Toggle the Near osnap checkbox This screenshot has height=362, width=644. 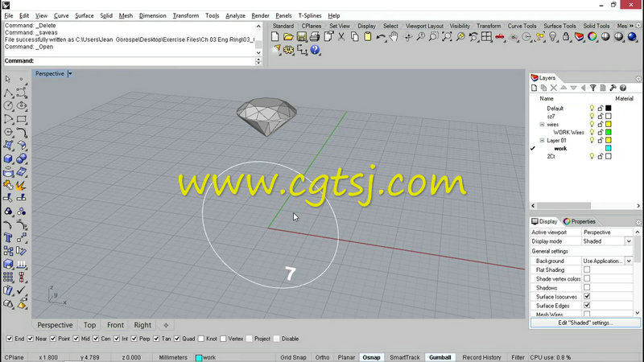31,339
